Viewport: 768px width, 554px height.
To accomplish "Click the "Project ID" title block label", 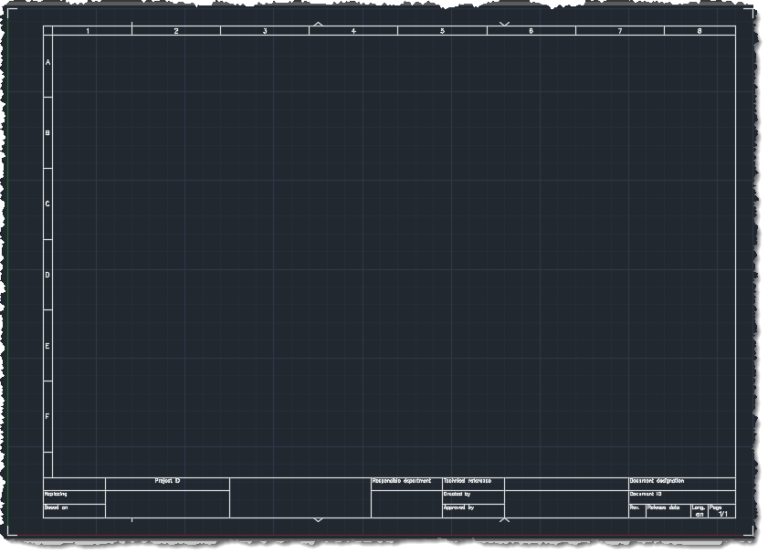I will (x=168, y=481).
